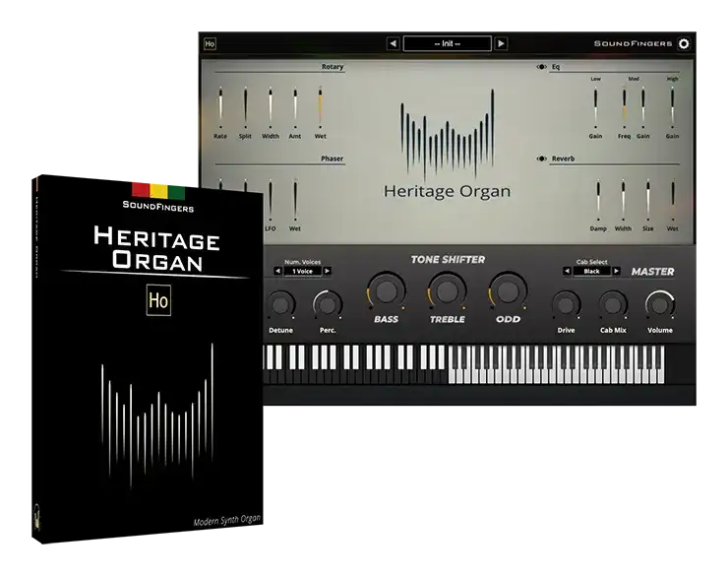This screenshot has height=576, width=728.
Task: Click the Ho logo icon in plugin header
Action: click(210, 43)
